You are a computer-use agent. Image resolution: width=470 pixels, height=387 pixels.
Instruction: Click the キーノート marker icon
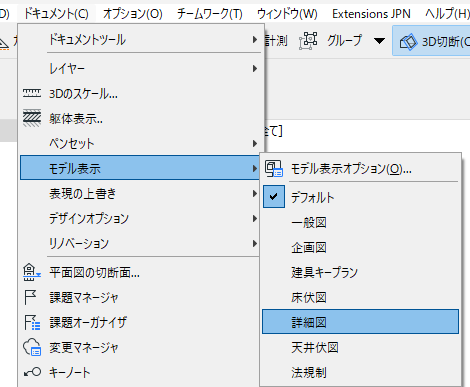pos(32,372)
